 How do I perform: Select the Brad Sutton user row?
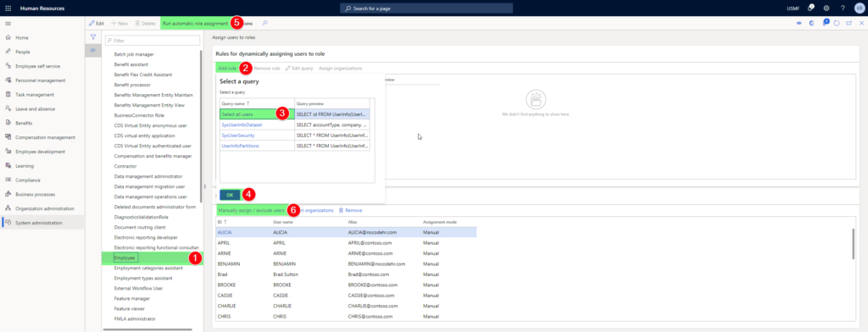coord(346,274)
